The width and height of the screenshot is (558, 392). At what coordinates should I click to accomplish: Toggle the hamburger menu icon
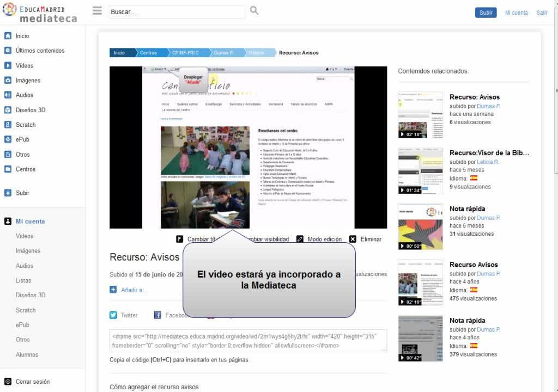tap(97, 11)
